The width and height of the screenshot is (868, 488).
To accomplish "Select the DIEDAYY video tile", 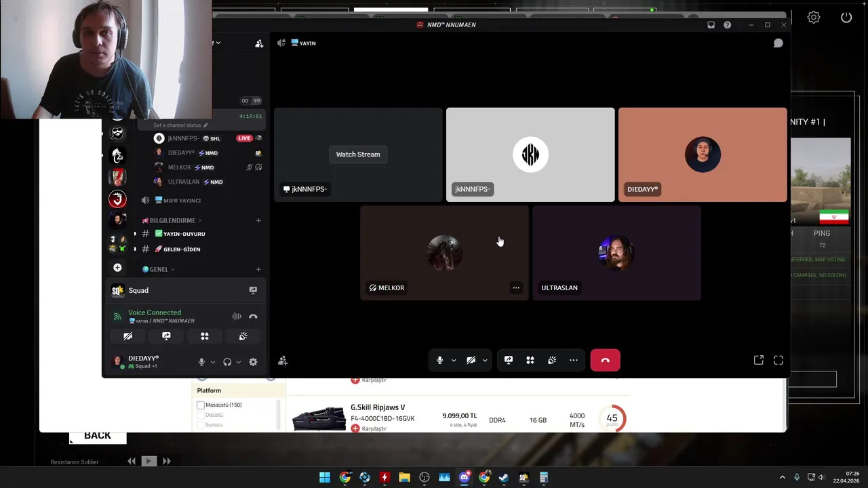I will [703, 155].
